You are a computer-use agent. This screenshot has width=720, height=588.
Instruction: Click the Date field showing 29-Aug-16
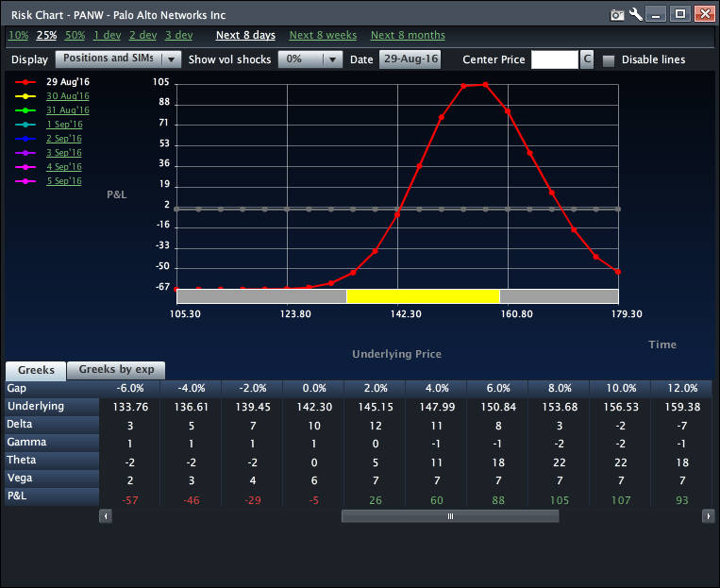410,59
